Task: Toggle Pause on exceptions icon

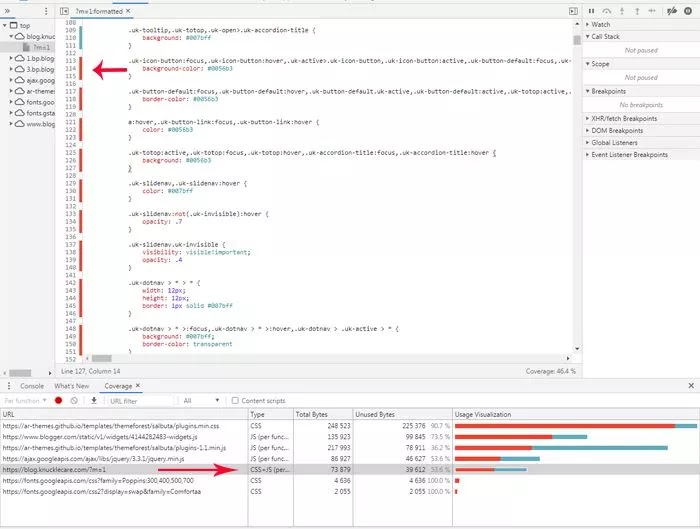Action: 688,11
